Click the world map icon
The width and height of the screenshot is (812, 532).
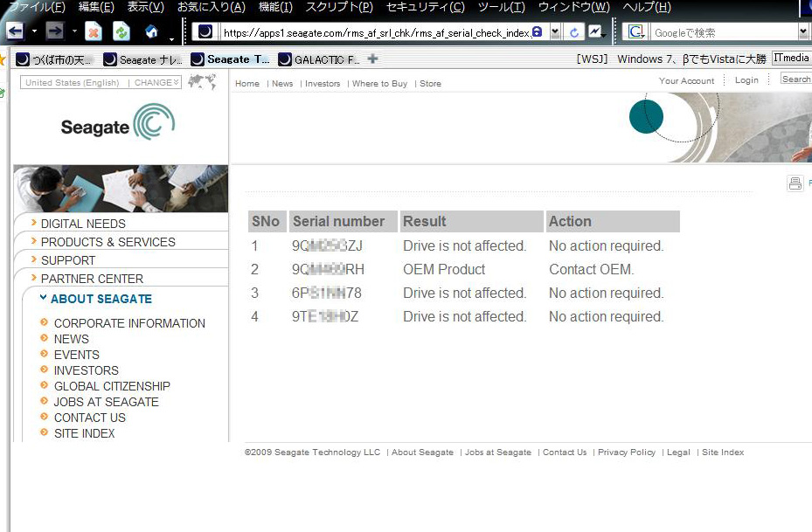click(202, 82)
